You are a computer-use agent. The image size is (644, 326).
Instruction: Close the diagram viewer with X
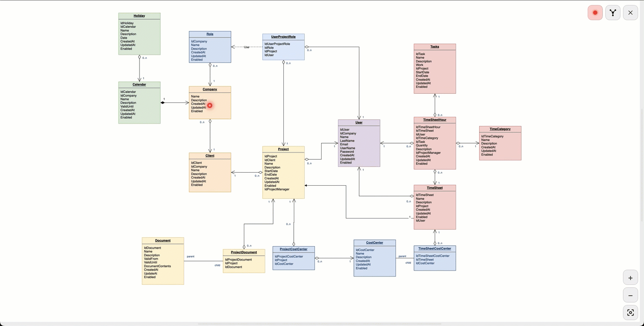point(630,13)
